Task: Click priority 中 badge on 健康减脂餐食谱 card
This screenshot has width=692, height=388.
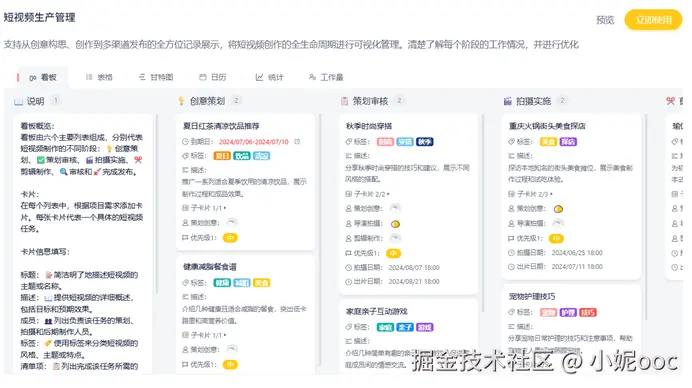Action: pos(230,365)
